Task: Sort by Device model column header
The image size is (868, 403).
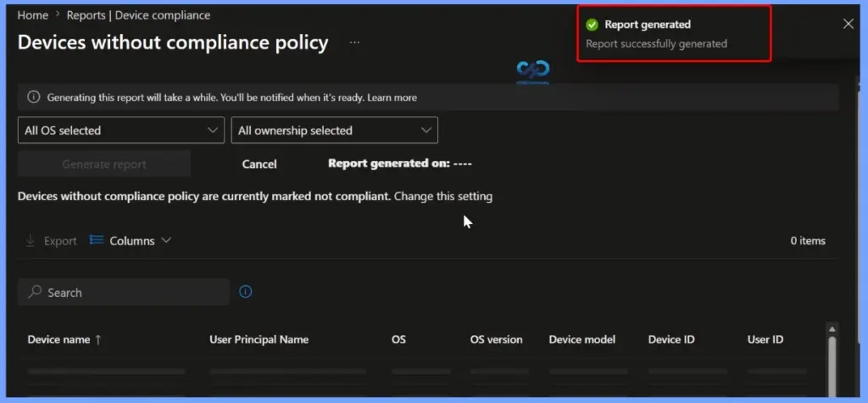Action: click(581, 339)
